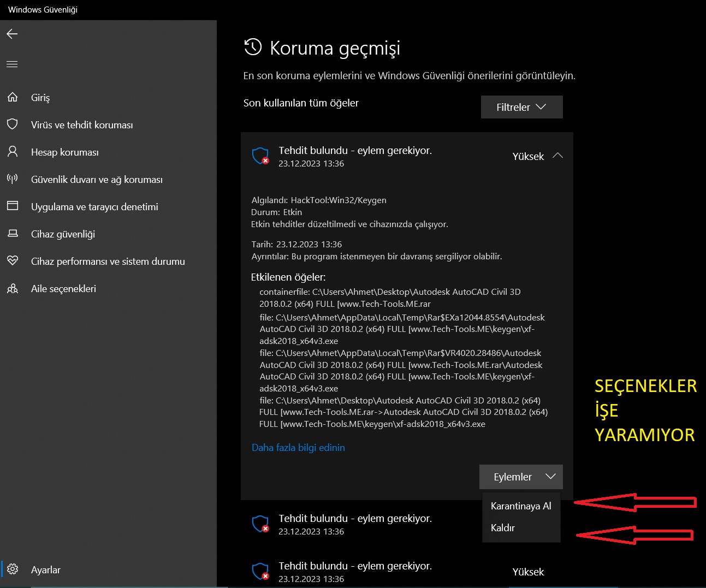Screen dimensions: 706x588
Task: Select Aile seçenekleri in sidebar
Action: click(63, 288)
